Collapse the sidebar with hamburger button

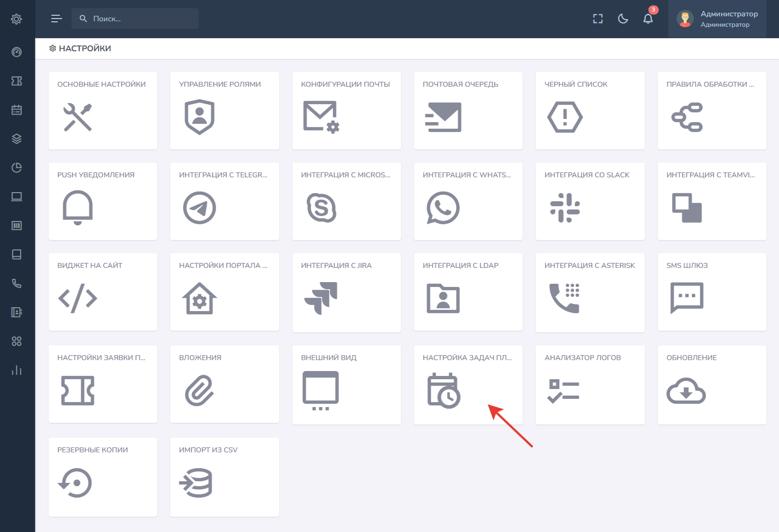point(56,19)
